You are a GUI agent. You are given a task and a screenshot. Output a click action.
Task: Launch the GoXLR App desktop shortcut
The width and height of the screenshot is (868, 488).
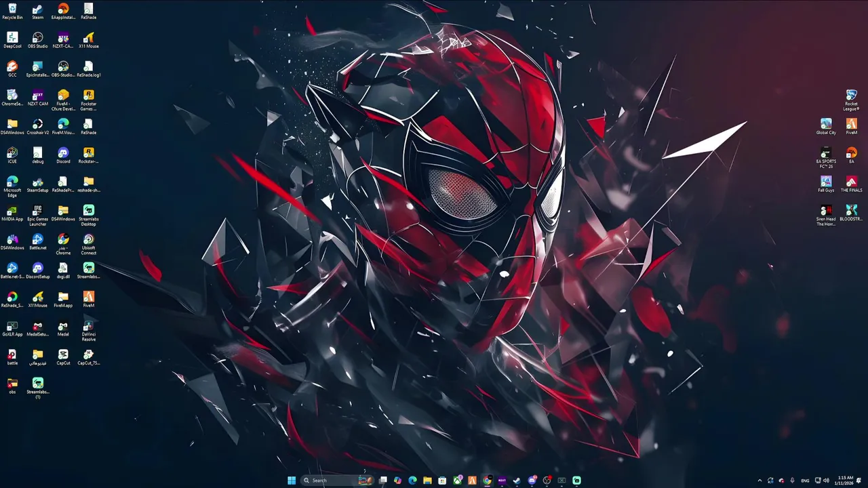pos(12,329)
